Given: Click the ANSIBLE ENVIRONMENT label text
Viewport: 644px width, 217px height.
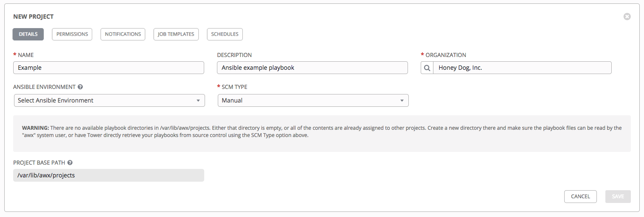Looking at the screenshot, I should (x=44, y=87).
